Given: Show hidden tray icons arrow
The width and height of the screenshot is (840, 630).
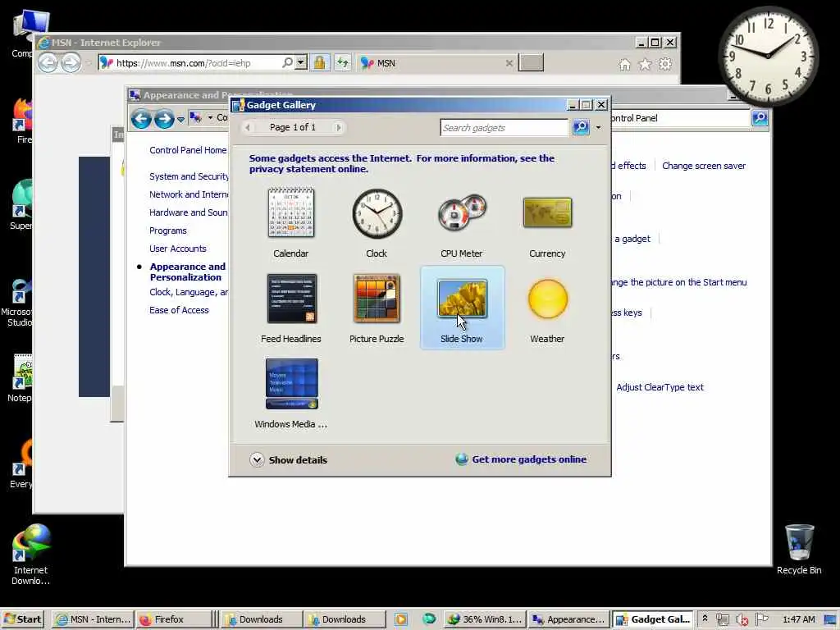Looking at the screenshot, I should tap(705, 619).
